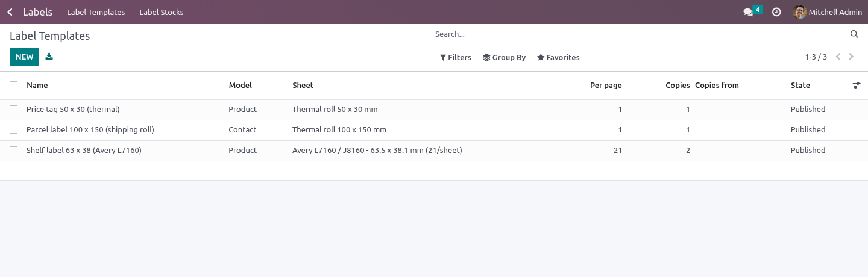This screenshot has width=868, height=277.
Task: Open the optional columns settings icon
Action: (x=857, y=86)
